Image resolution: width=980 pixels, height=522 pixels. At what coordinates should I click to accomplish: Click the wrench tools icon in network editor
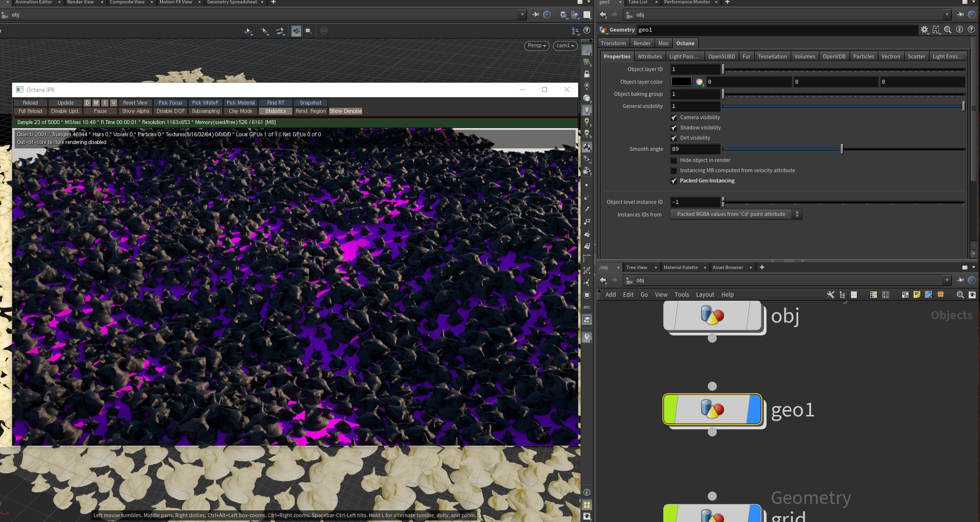[830, 295]
